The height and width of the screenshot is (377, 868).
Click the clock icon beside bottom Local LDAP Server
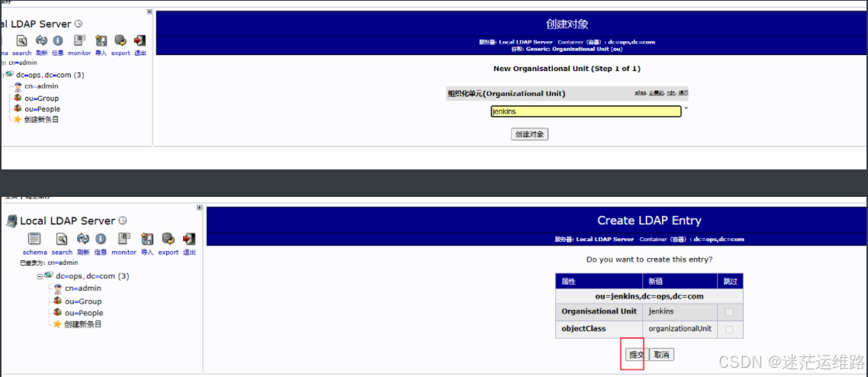click(x=123, y=221)
